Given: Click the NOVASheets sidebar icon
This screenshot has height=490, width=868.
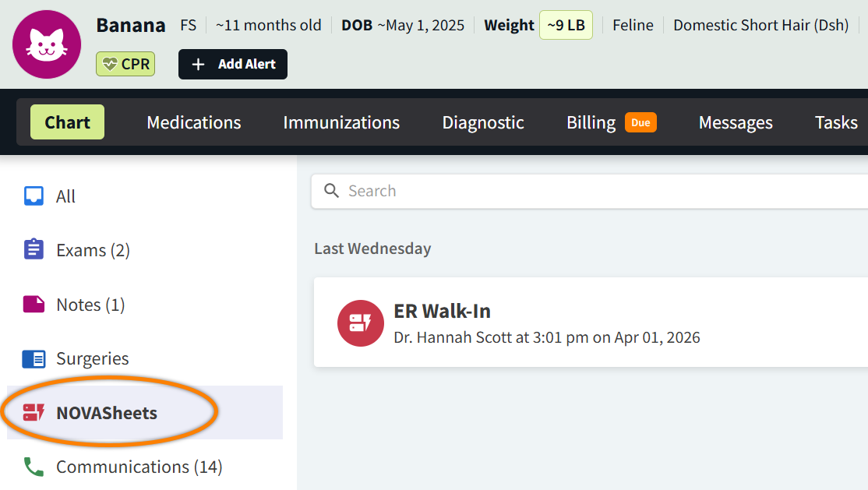Looking at the screenshot, I should click(34, 412).
